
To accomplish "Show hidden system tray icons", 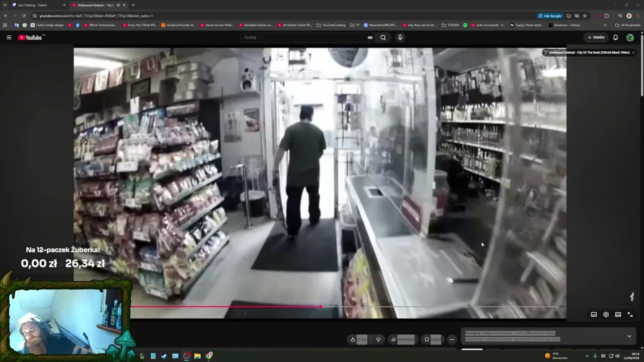I will click(587, 356).
